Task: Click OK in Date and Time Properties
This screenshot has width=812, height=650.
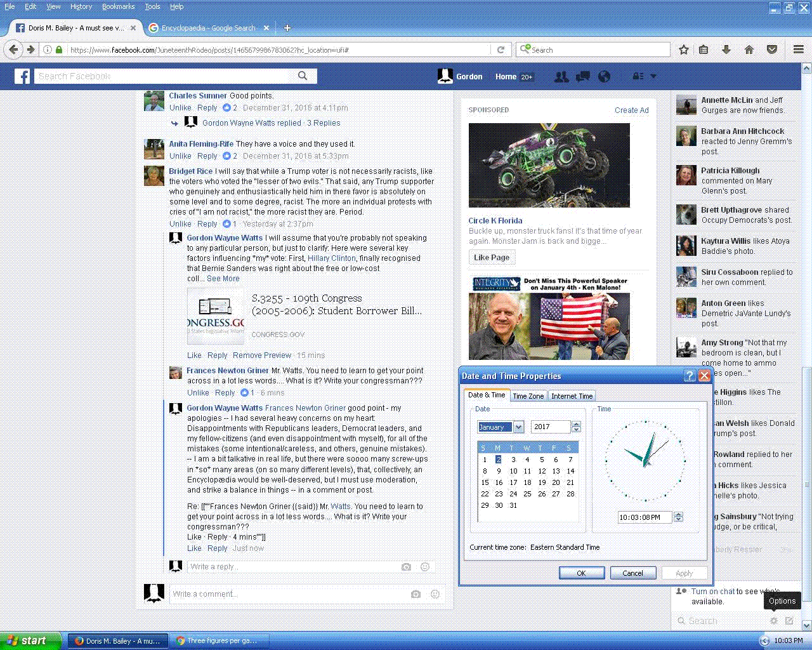Action: point(581,573)
